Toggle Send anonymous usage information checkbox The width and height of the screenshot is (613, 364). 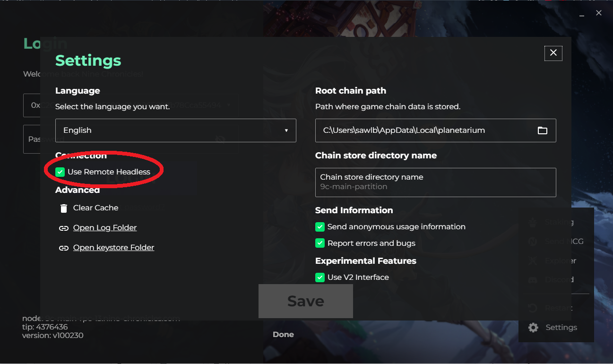320,227
